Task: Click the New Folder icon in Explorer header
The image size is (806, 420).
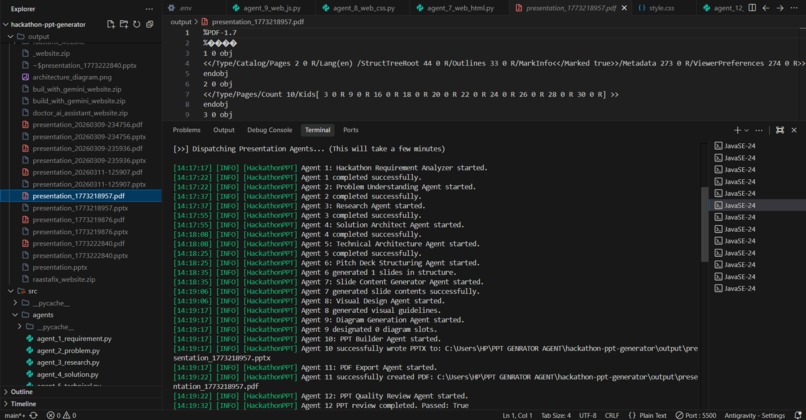Action: click(x=124, y=24)
